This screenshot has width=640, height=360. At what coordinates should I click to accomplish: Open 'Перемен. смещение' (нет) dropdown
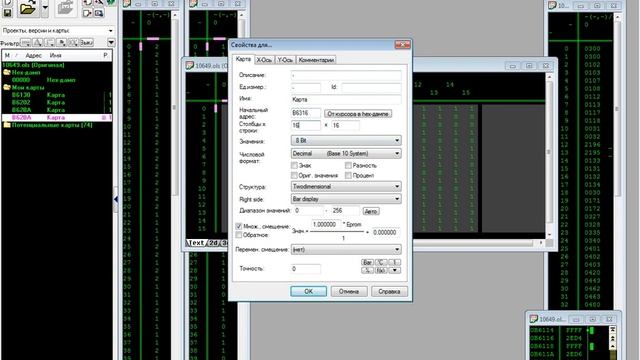pyautogui.click(x=346, y=249)
